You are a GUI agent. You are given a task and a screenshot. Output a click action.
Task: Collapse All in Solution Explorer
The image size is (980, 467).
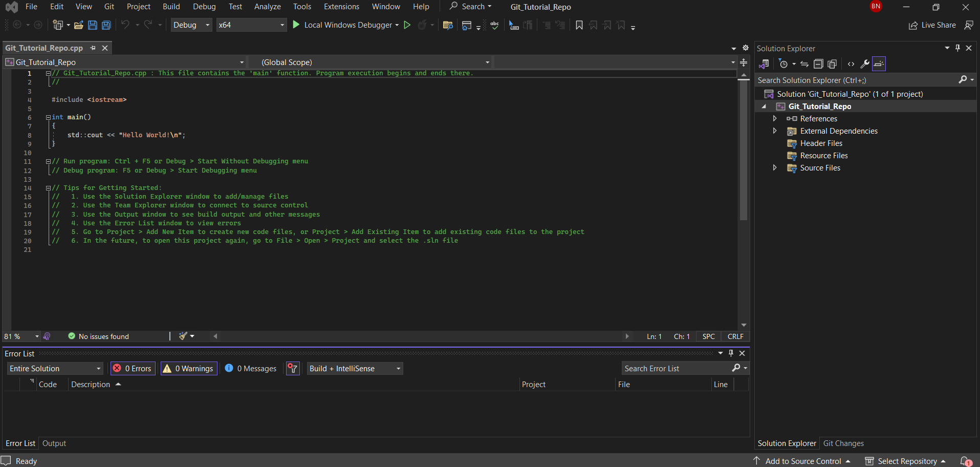click(818, 64)
